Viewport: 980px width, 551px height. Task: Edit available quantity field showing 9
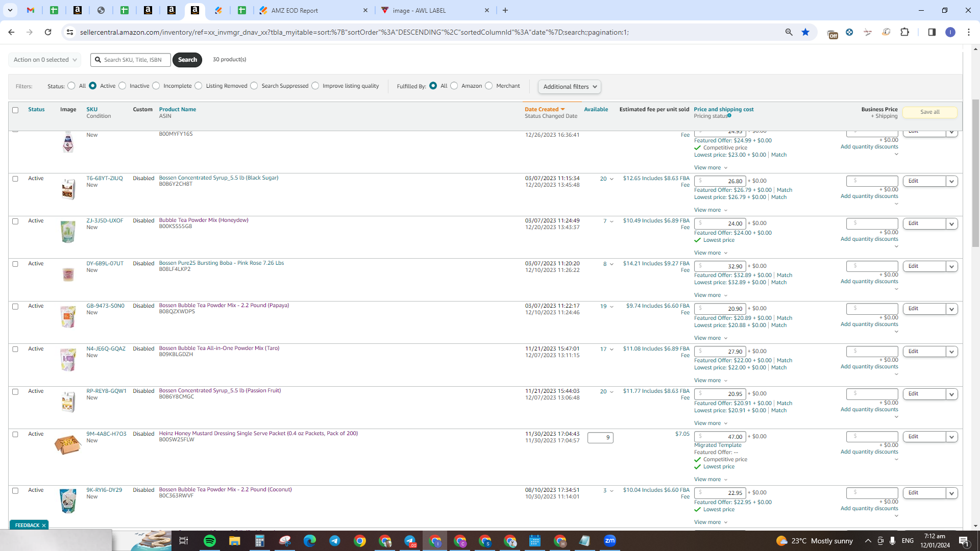(x=600, y=438)
